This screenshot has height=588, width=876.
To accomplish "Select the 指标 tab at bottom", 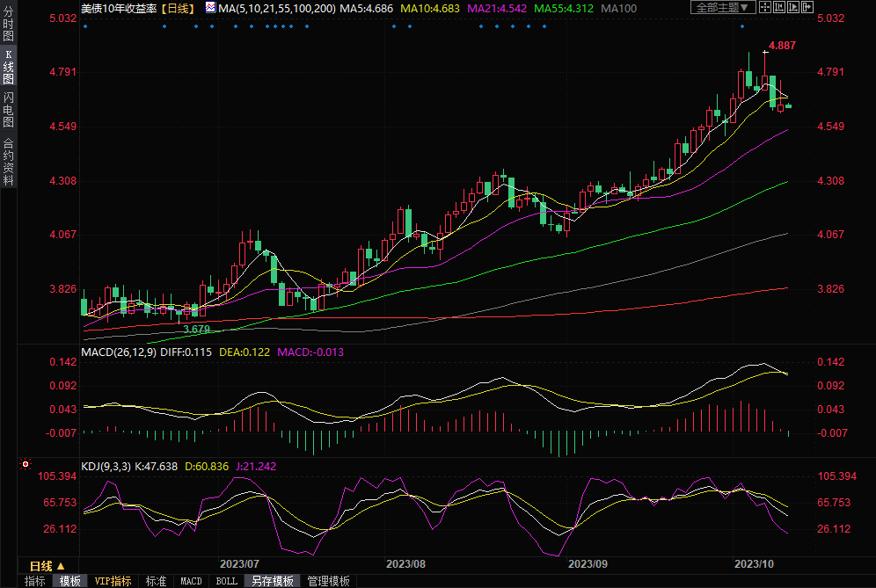I will [x=34, y=581].
